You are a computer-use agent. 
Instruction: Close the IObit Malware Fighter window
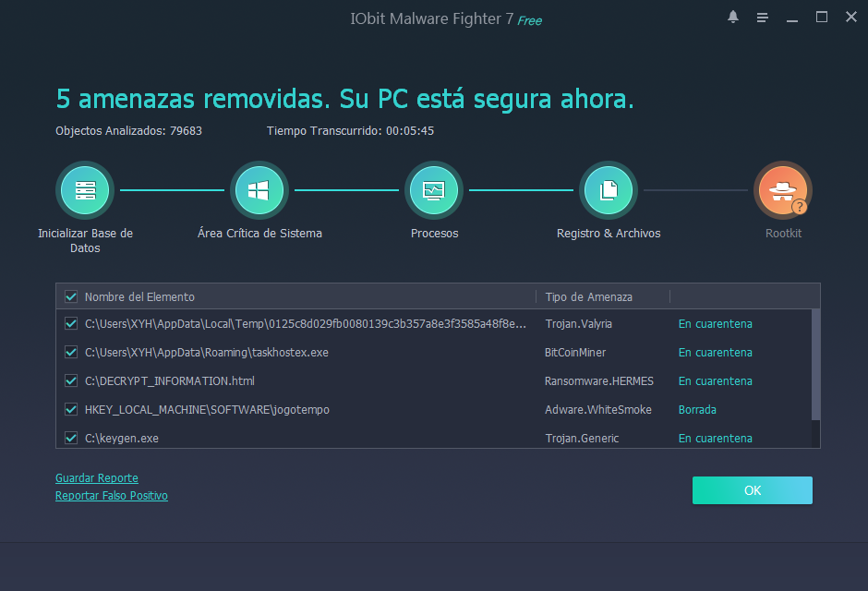(850, 18)
